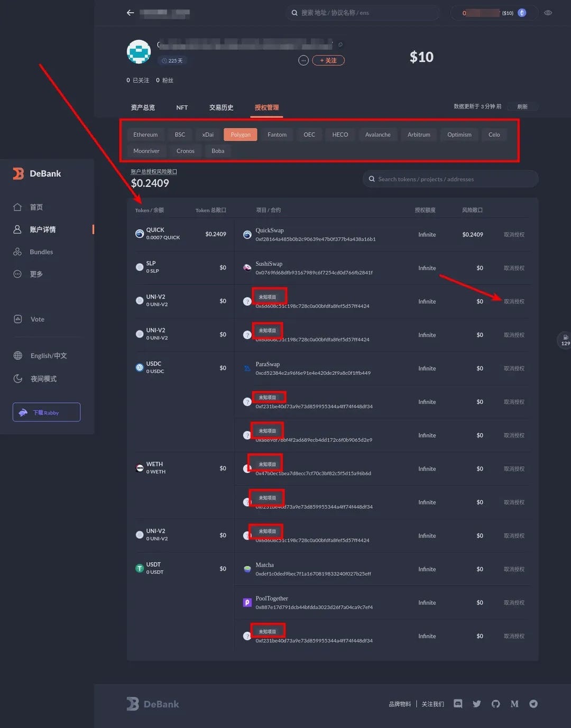
Task: Select the Ethereum chain filter
Action: 145,135
